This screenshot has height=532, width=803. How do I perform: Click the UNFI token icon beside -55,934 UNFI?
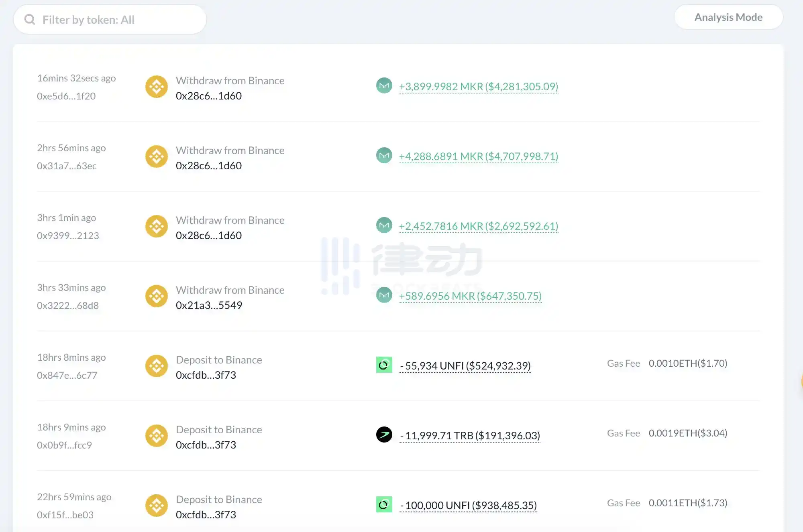[x=384, y=365]
